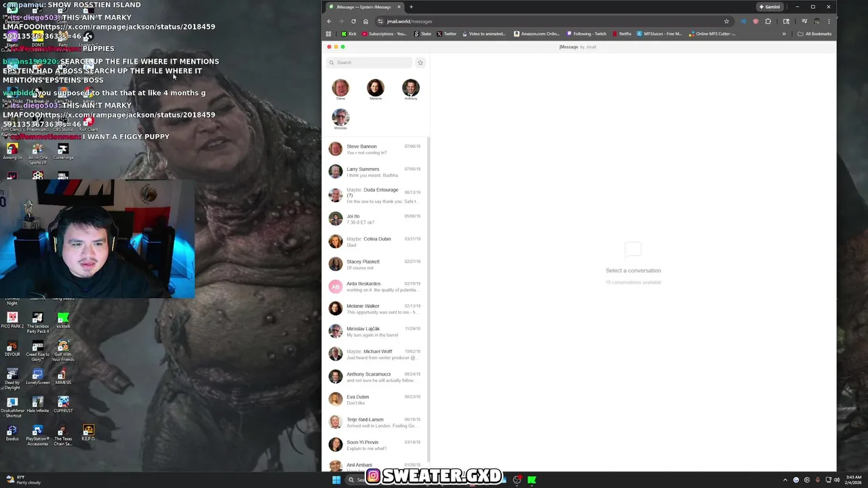868x488 pixels.
Task: Open the Partly cloudy weather widget
Action: 24,480
